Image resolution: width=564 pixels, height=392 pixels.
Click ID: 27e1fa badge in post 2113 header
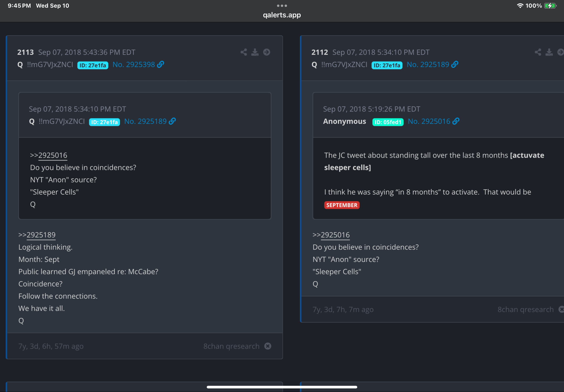(93, 65)
